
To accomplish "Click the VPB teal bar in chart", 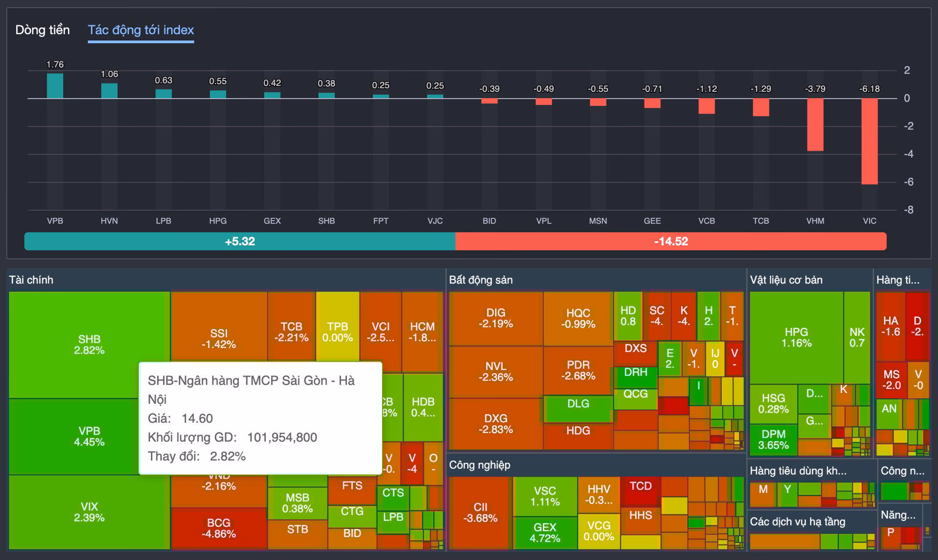I will pyautogui.click(x=55, y=86).
